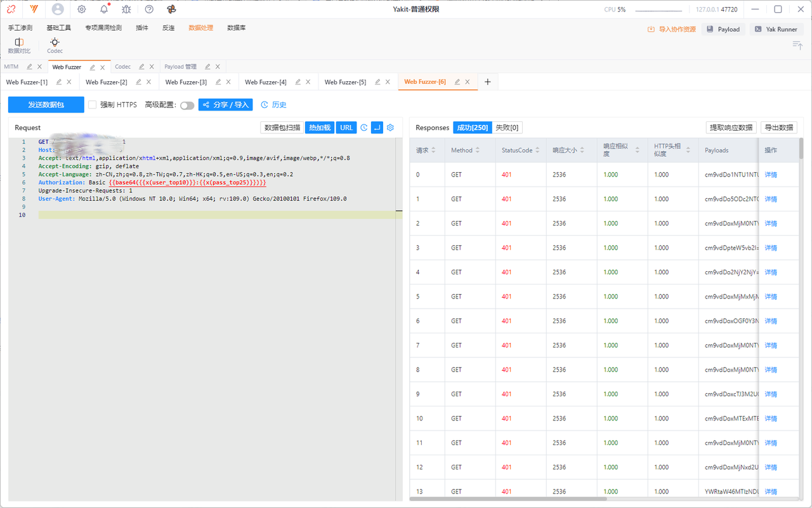The width and height of the screenshot is (812, 508).
Task: Click the 提取响应数据 button
Action: pos(731,128)
